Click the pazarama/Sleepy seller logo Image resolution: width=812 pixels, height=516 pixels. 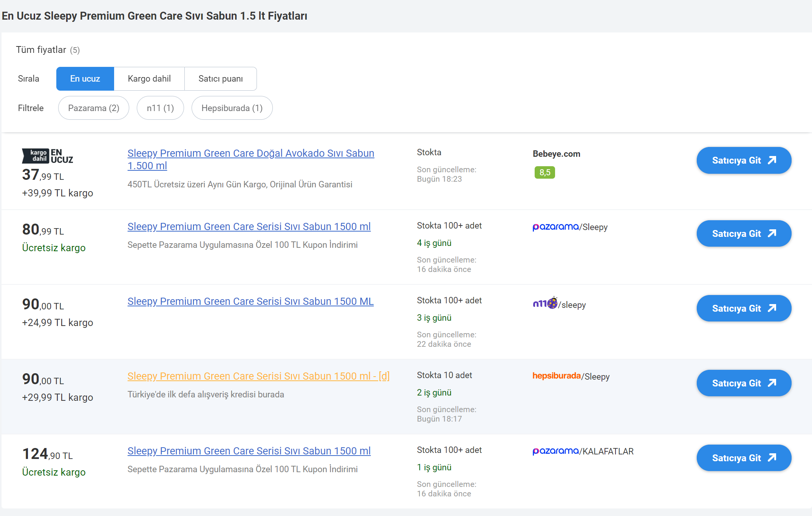[x=570, y=227]
